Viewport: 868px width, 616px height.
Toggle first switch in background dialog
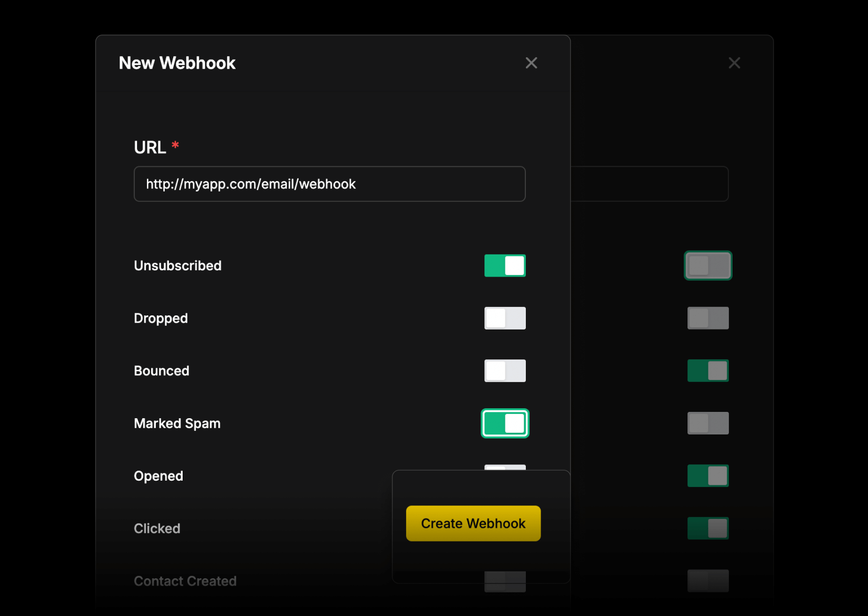point(708,265)
